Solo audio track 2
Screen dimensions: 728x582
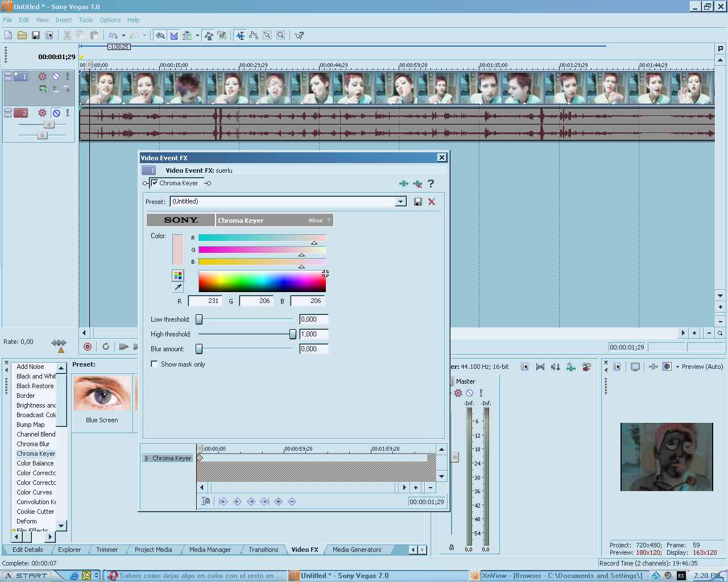(x=67, y=113)
